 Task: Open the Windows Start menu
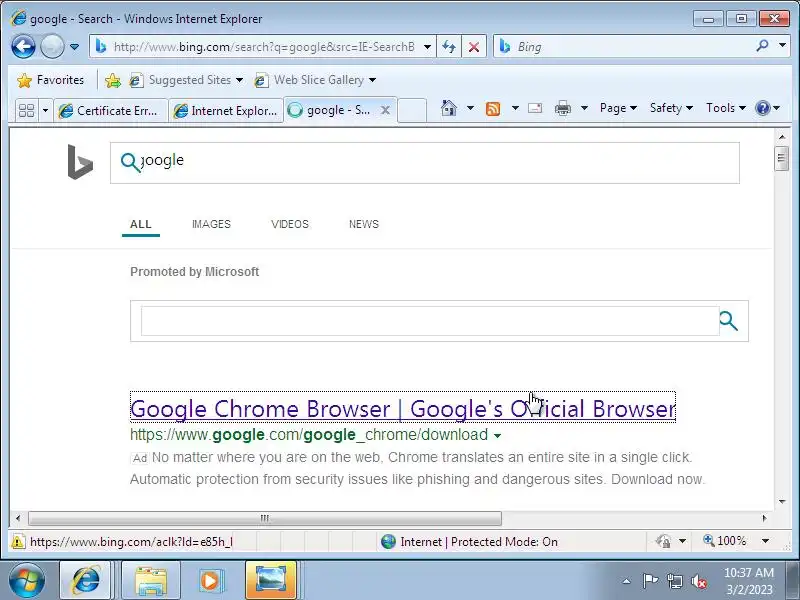click(x=27, y=581)
